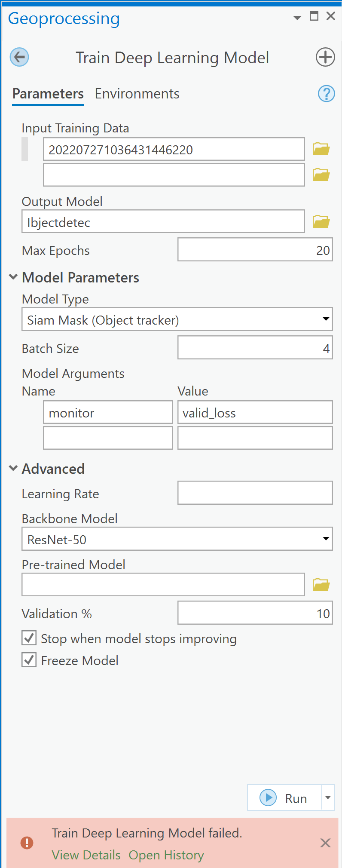Collapse the Advanced section
Screen dimensions: 342x868
point(13,469)
